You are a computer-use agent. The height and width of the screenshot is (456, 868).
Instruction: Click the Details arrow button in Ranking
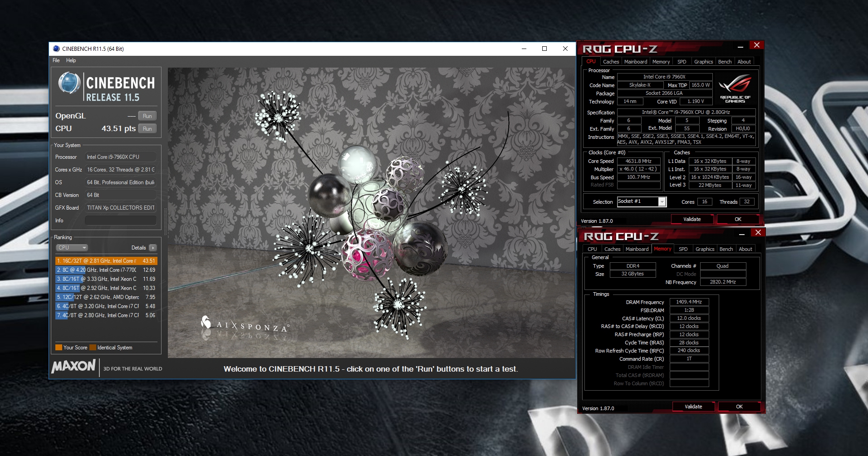tap(153, 248)
